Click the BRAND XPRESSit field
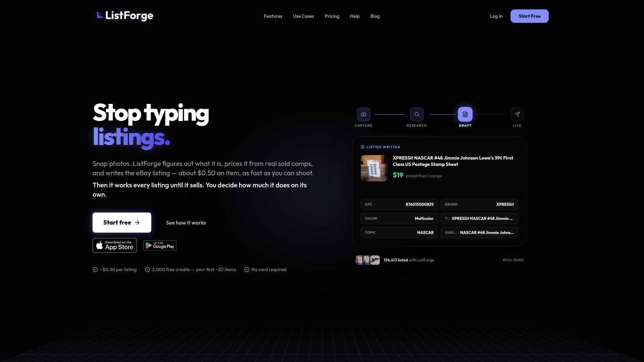 click(479, 204)
